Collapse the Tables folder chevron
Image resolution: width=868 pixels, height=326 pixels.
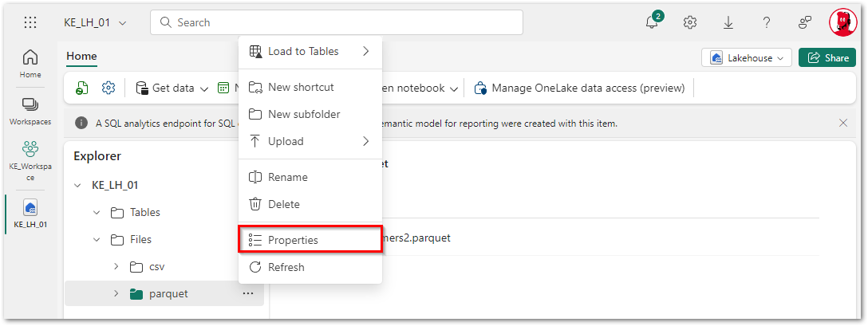pos(97,213)
